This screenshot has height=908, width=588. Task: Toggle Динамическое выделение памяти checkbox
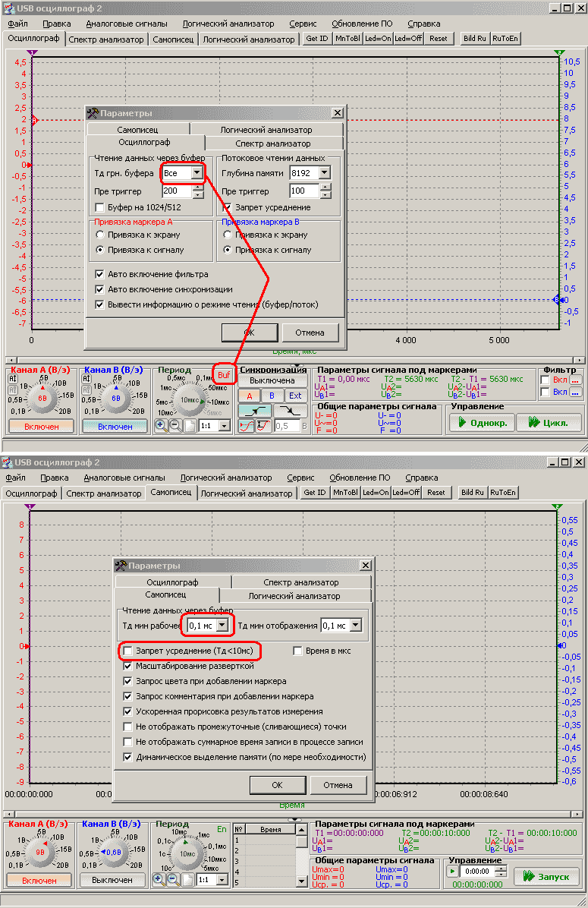point(128,757)
